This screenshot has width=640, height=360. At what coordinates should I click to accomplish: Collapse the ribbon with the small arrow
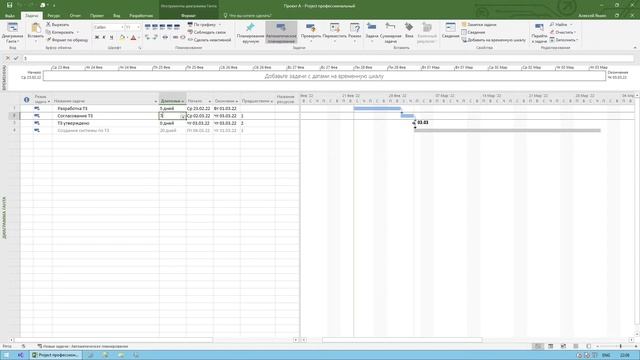pyautogui.click(x=635, y=48)
